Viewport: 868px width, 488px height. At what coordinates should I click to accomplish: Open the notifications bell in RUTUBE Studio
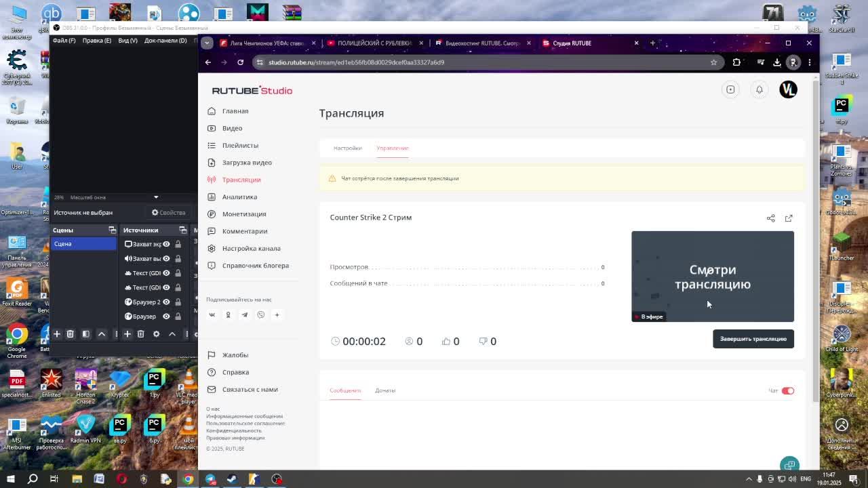point(759,89)
